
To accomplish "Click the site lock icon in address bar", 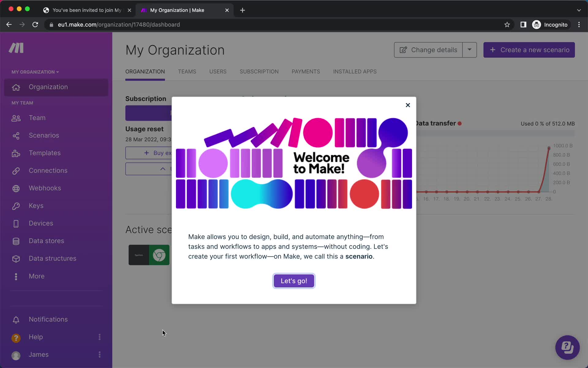I will tap(51, 25).
